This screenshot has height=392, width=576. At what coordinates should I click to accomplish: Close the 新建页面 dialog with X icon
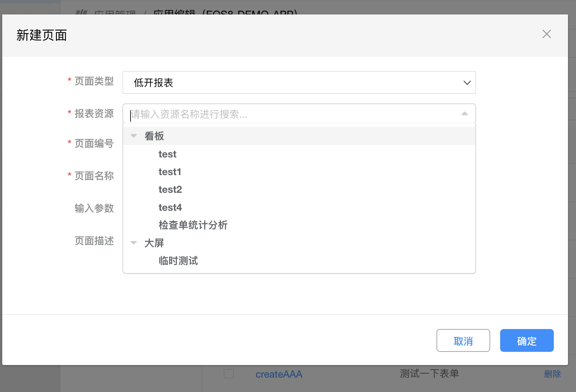point(546,34)
